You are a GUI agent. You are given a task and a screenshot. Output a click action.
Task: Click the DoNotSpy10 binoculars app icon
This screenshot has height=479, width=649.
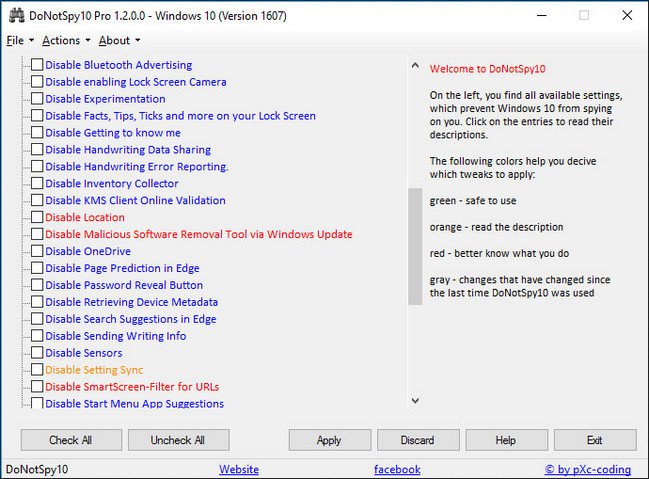[17, 16]
